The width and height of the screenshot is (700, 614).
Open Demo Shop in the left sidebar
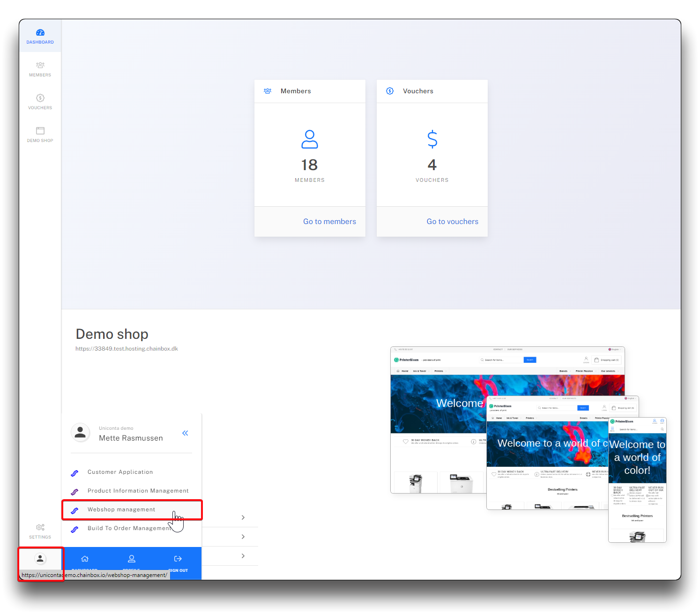pyautogui.click(x=40, y=135)
